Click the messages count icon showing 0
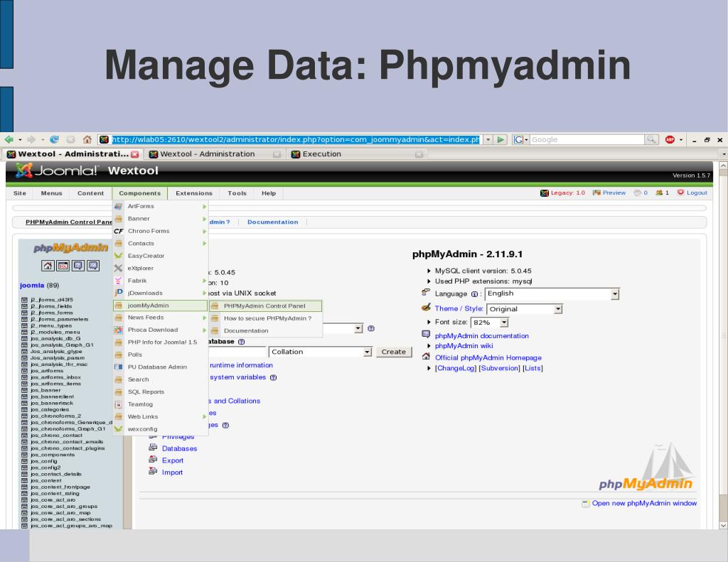The image size is (728, 562). pyautogui.click(x=637, y=193)
